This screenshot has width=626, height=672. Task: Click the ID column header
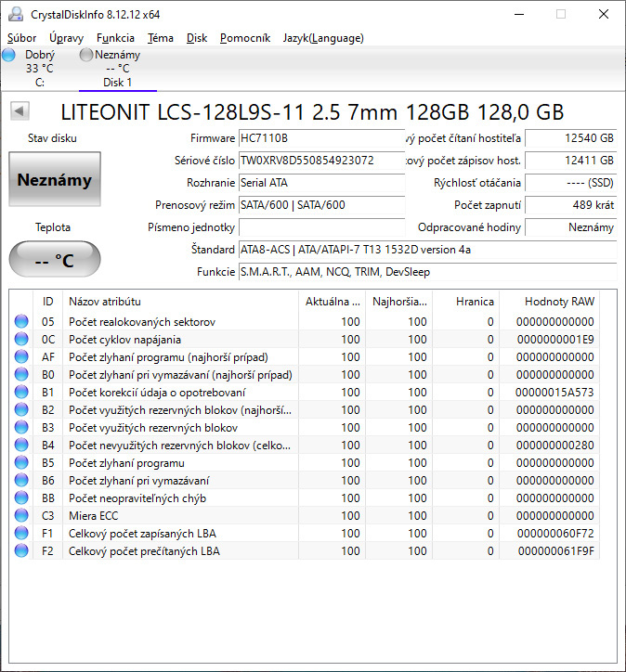[x=47, y=302]
